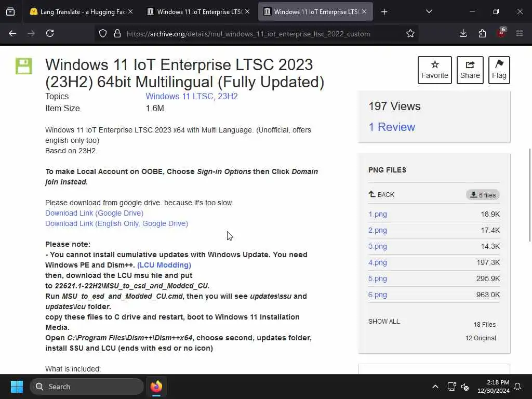Download 1.png file
532x399 pixels.
tap(378, 214)
